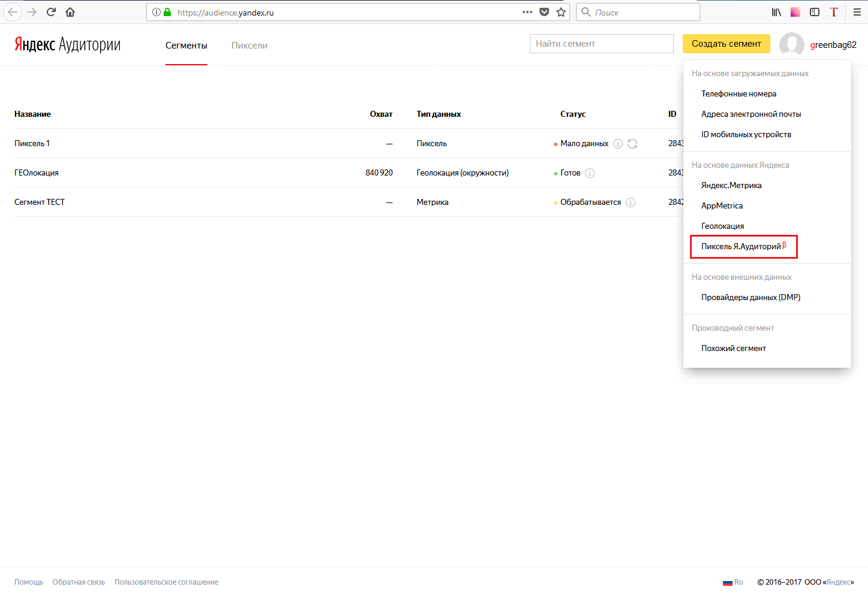Click the browser Поиск search box
868x596 pixels.
point(638,12)
